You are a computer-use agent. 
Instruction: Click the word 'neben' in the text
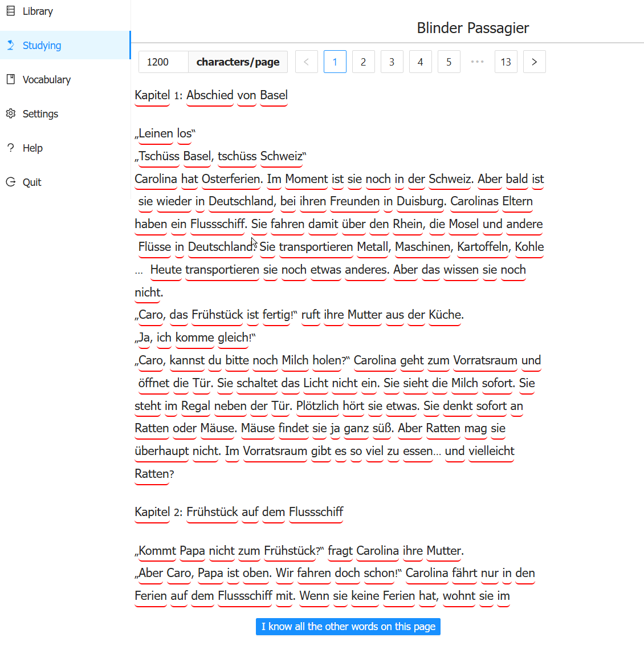(230, 406)
